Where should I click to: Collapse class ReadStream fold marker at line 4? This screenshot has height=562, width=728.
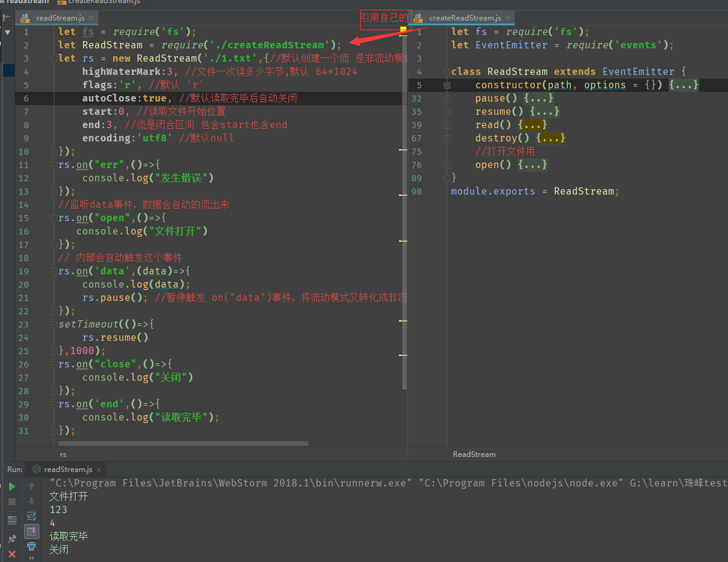point(447,72)
